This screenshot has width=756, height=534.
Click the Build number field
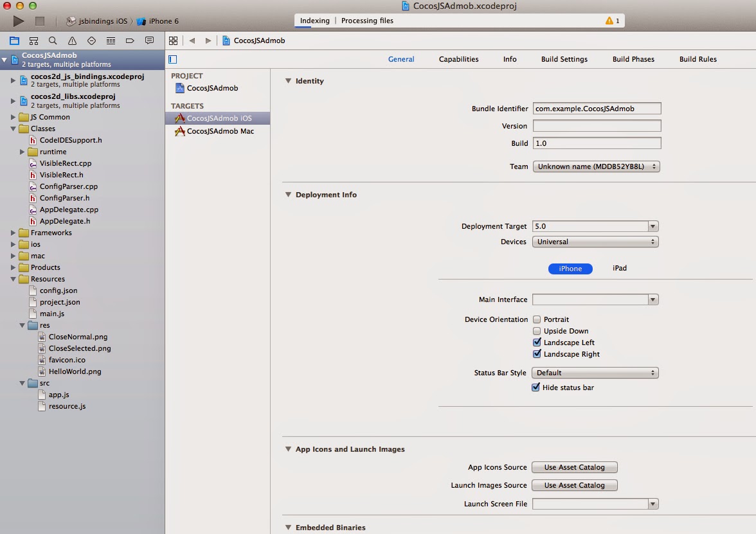597,143
